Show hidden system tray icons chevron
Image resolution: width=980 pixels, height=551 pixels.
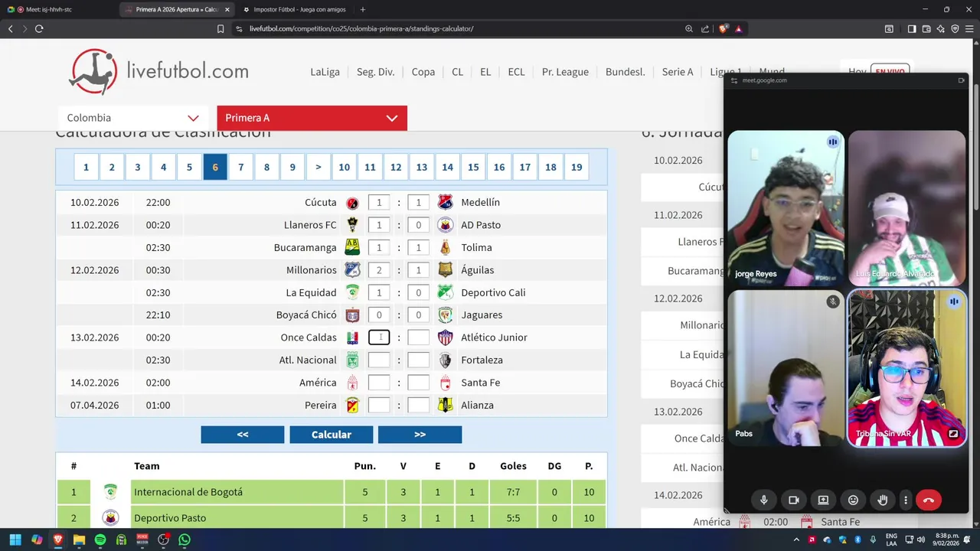coord(798,540)
